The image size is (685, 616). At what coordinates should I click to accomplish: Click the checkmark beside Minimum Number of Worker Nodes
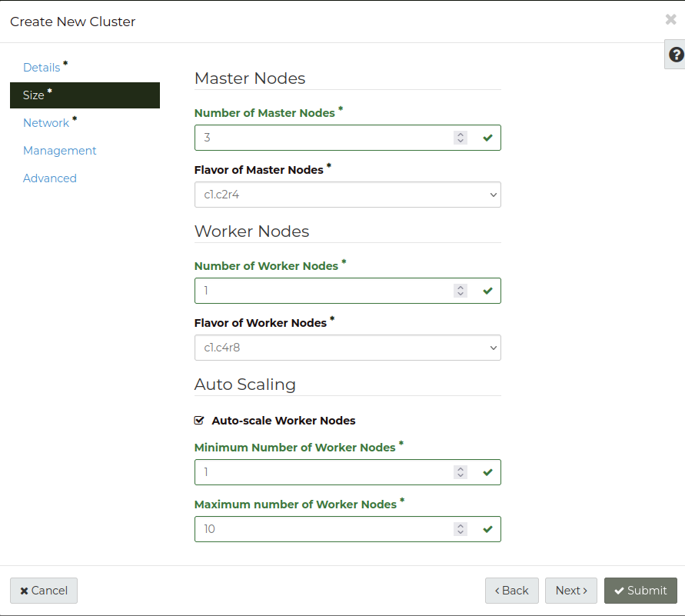coord(487,471)
